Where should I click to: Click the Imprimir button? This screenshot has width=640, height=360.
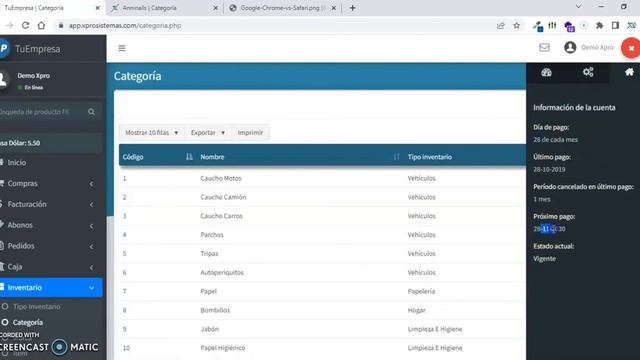(250, 133)
